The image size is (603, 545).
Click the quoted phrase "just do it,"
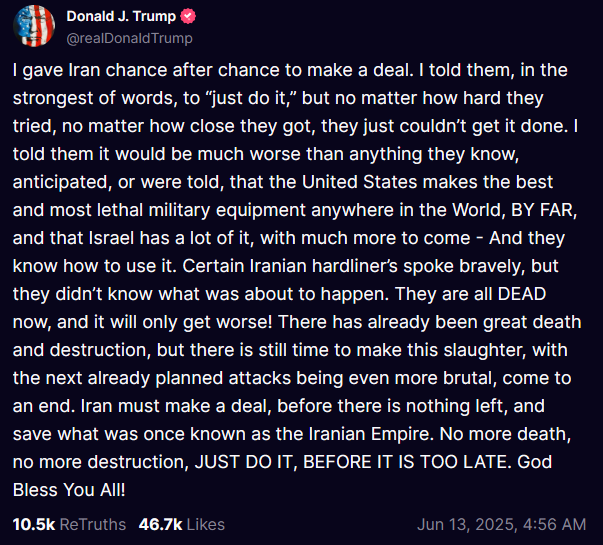[x=248, y=98]
